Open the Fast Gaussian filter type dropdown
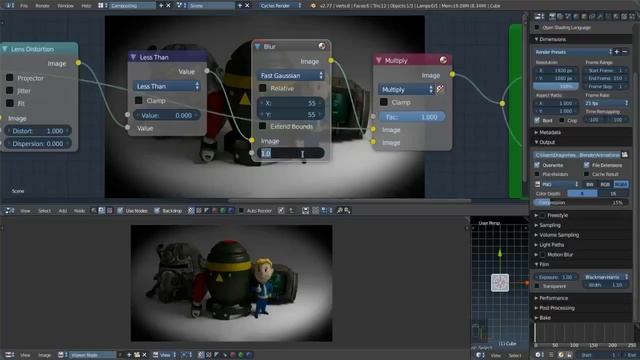640x360 pixels. (x=291, y=76)
